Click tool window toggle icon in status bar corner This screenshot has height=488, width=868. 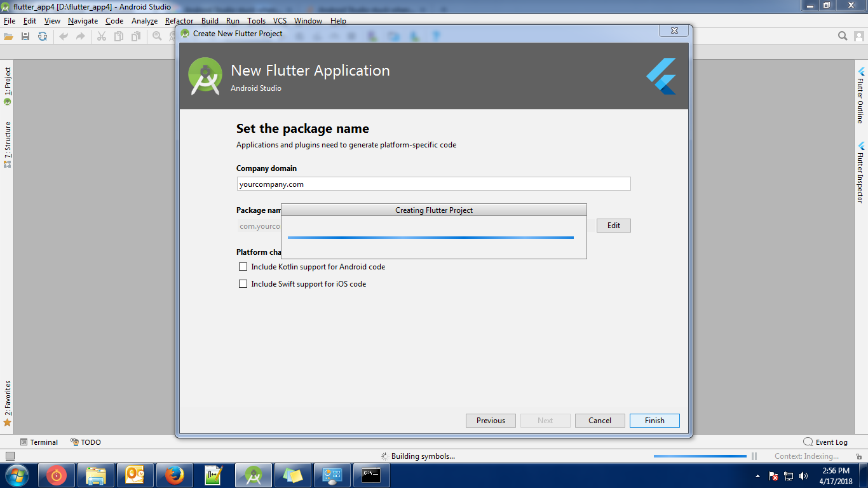tap(10, 456)
